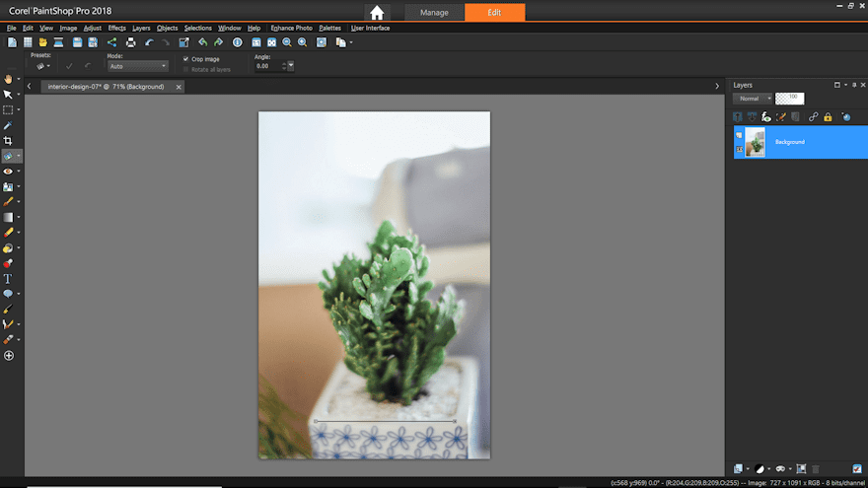868x488 pixels.
Task: Click the Lock transparency padlock icon
Action: coord(828,116)
